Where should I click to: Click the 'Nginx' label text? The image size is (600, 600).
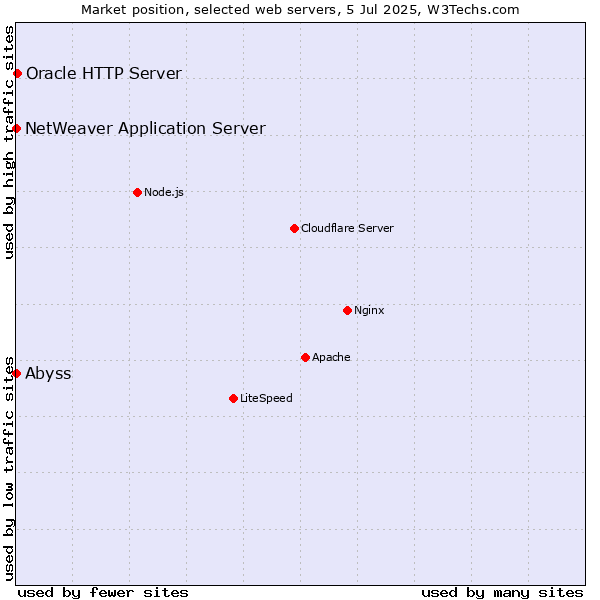coord(369,310)
